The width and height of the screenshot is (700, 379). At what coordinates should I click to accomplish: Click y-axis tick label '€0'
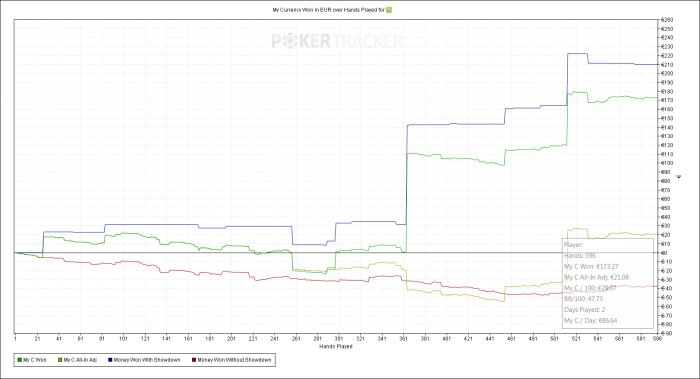tap(664, 253)
